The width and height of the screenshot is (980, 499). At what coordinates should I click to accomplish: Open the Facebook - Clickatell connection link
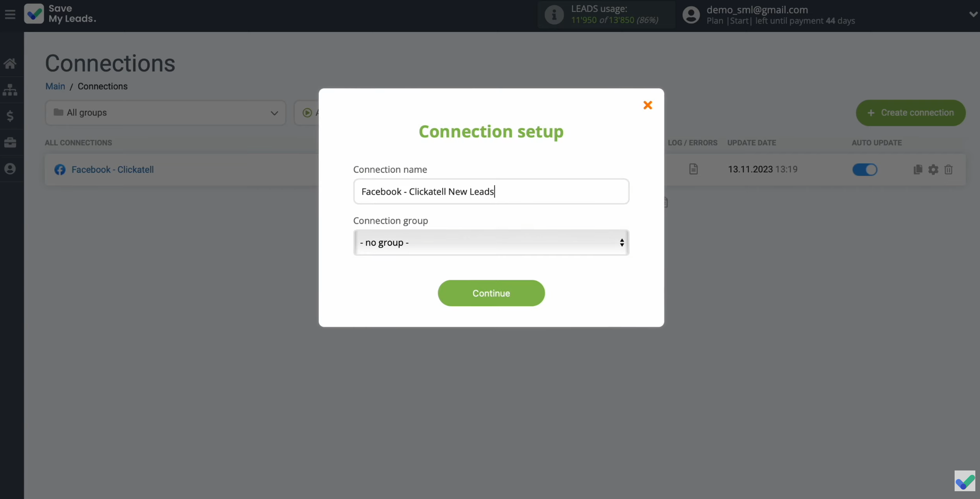tap(112, 170)
